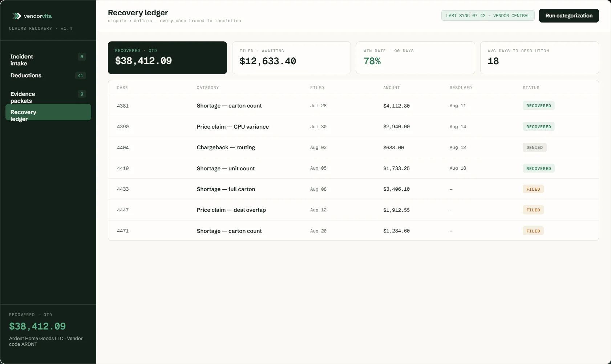Open the Avg days to resolution card
The height and width of the screenshot is (364, 611).
[x=539, y=58]
